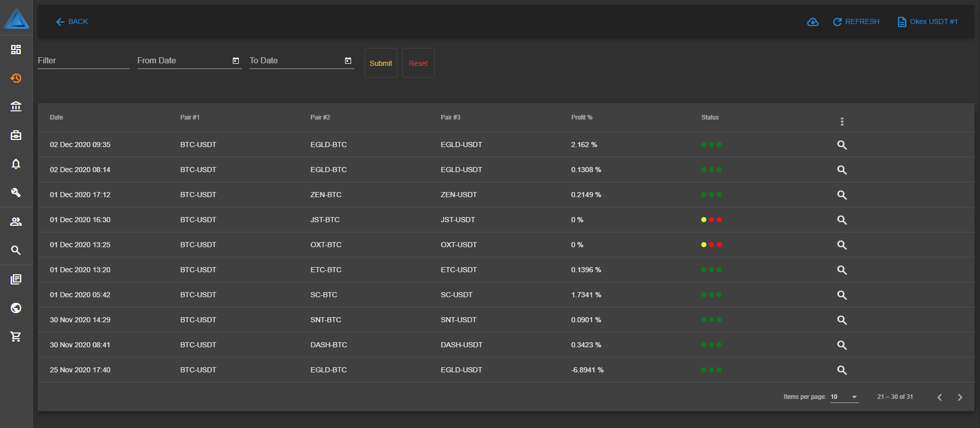View details of ETC-BTC trade row

click(842, 270)
